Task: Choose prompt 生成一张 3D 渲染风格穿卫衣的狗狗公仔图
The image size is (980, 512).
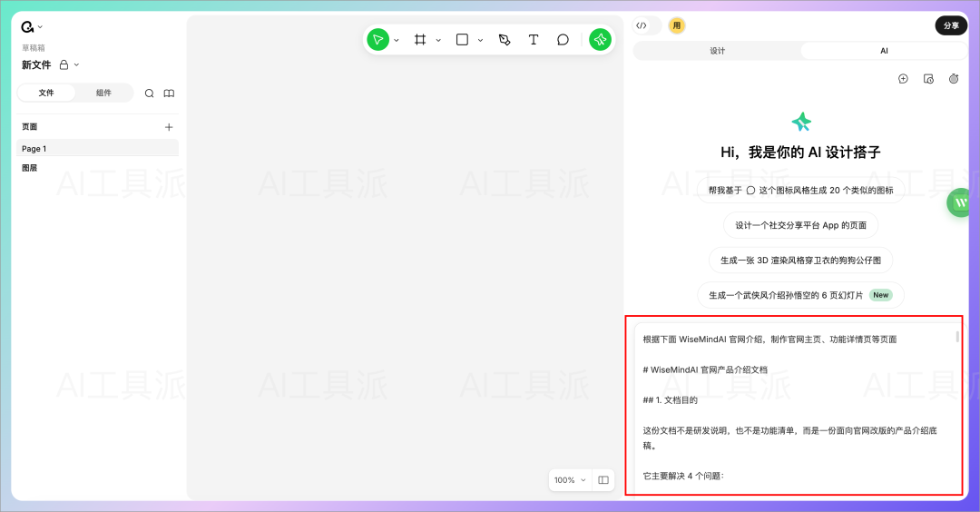Action: [800, 260]
